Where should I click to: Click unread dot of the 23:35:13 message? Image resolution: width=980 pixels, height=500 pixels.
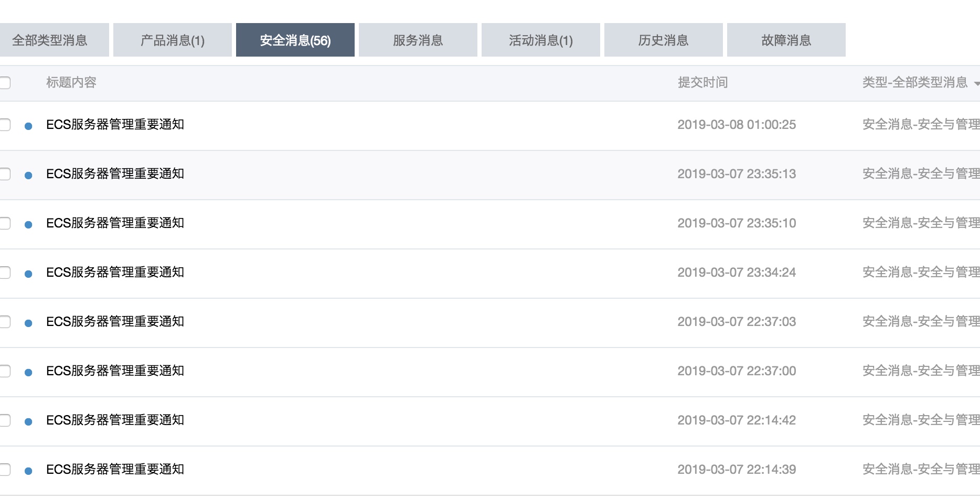tap(28, 175)
